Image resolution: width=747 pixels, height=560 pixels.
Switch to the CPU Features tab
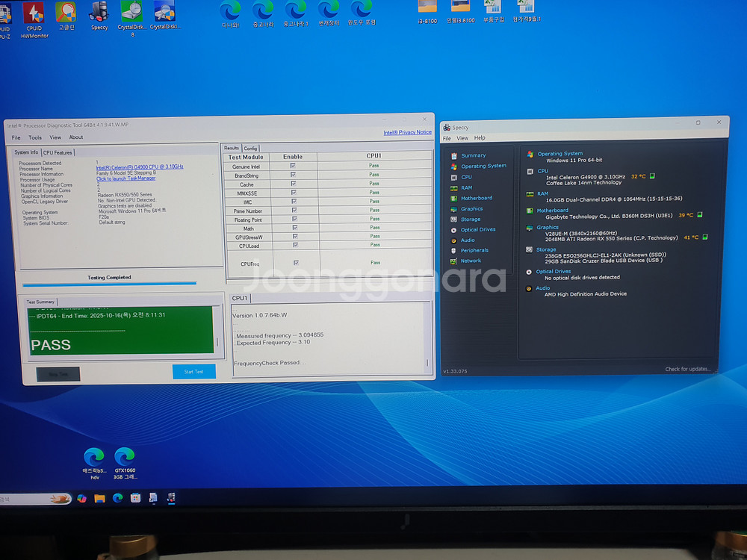click(58, 152)
